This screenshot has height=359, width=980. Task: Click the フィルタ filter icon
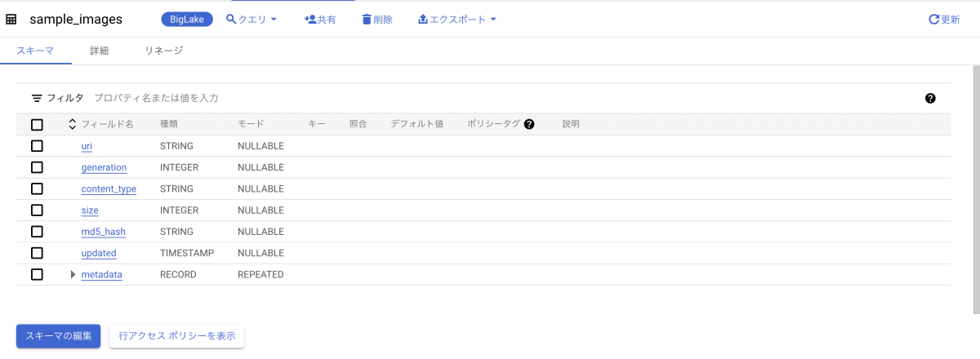coord(37,98)
